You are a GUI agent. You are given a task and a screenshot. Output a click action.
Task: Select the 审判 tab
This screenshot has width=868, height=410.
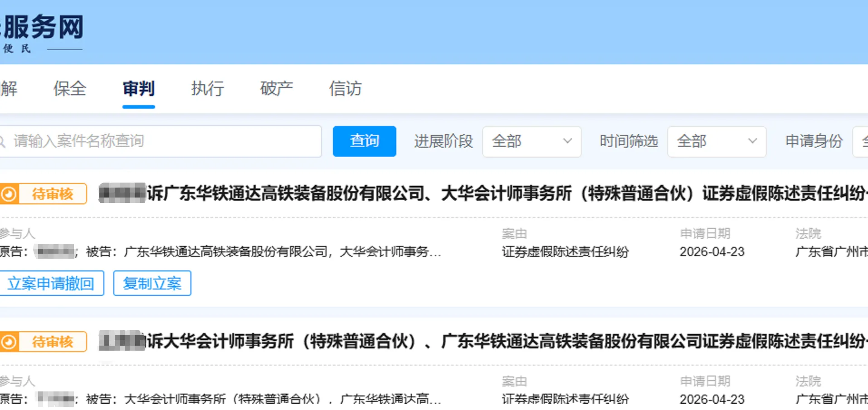tap(139, 88)
